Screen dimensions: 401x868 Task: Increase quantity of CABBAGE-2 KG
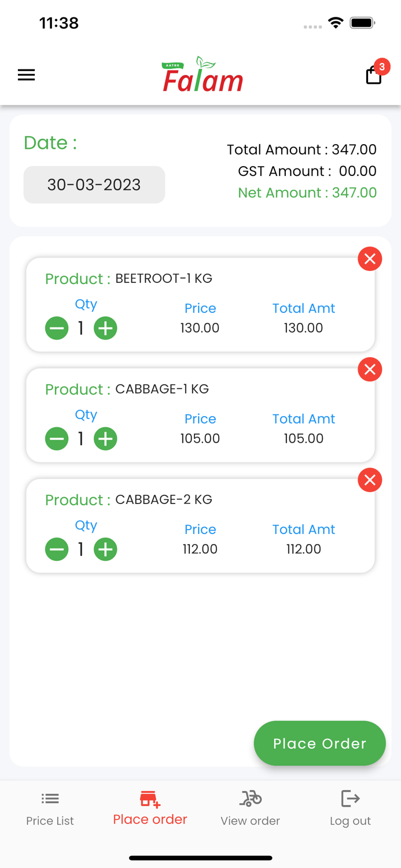(105, 549)
